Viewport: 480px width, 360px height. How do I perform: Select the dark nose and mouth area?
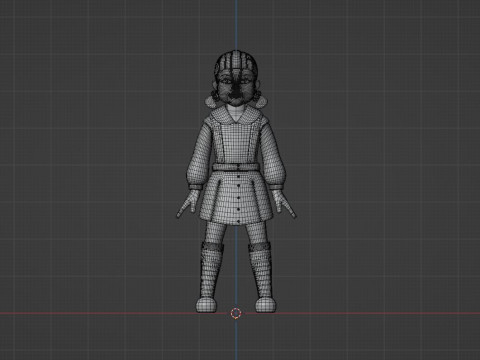[236, 92]
